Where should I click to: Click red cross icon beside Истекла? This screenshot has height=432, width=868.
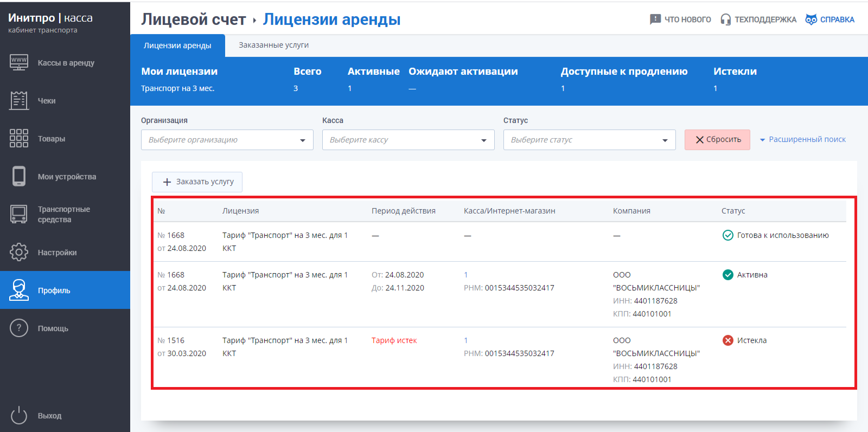click(x=728, y=340)
